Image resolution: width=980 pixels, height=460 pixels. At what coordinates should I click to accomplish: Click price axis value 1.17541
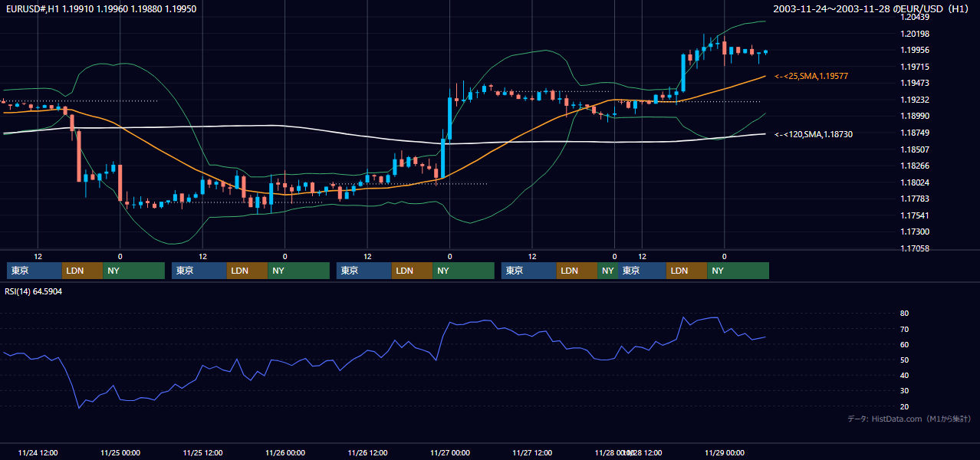(x=915, y=215)
